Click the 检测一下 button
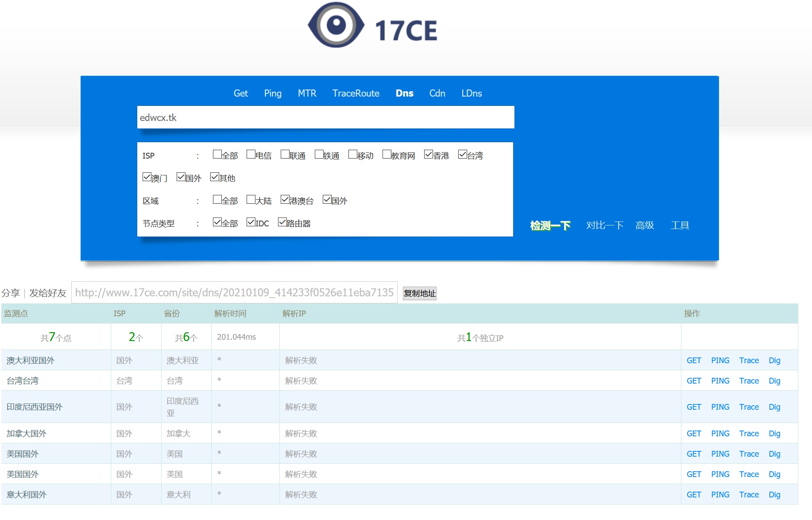 click(550, 225)
